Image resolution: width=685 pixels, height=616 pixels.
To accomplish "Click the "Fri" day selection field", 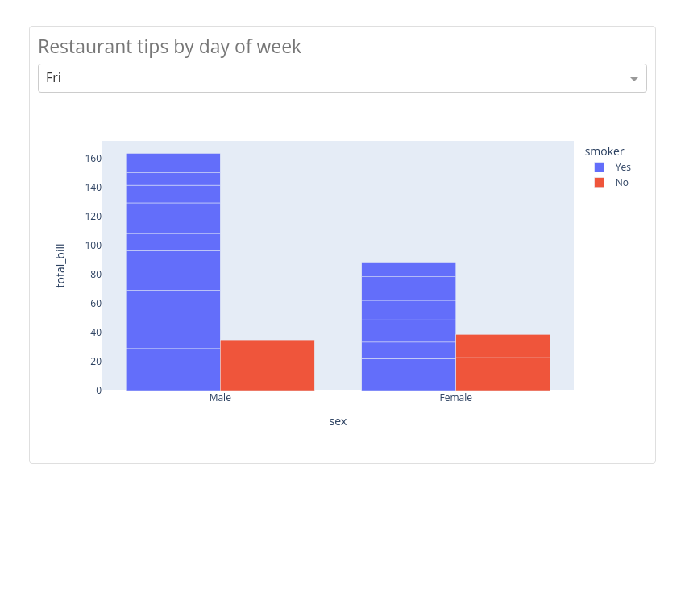I will pyautogui.click(x=322, y=78).
